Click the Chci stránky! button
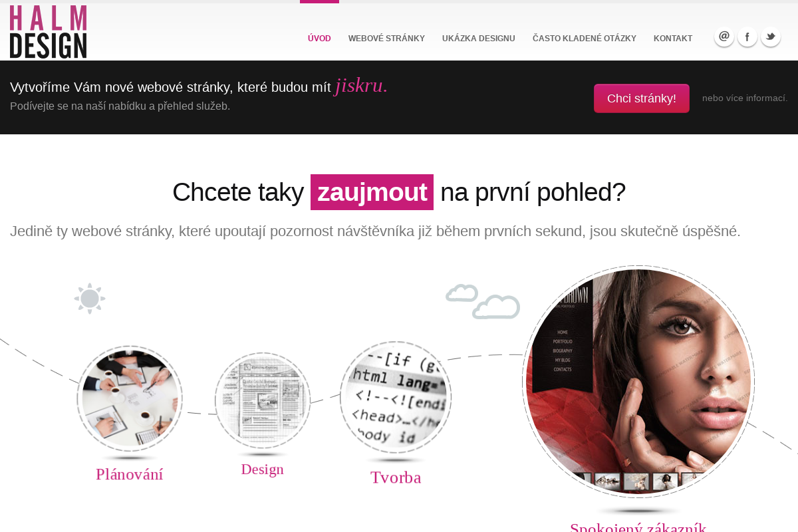The height and width of the screenshot is (532, 798). coord(642,98)
